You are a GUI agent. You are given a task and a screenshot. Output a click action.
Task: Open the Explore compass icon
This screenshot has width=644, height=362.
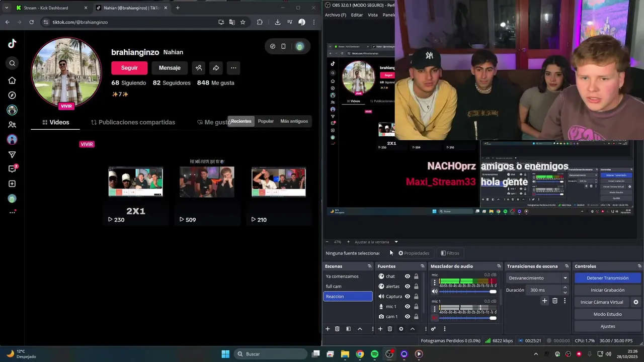[12, 95]
